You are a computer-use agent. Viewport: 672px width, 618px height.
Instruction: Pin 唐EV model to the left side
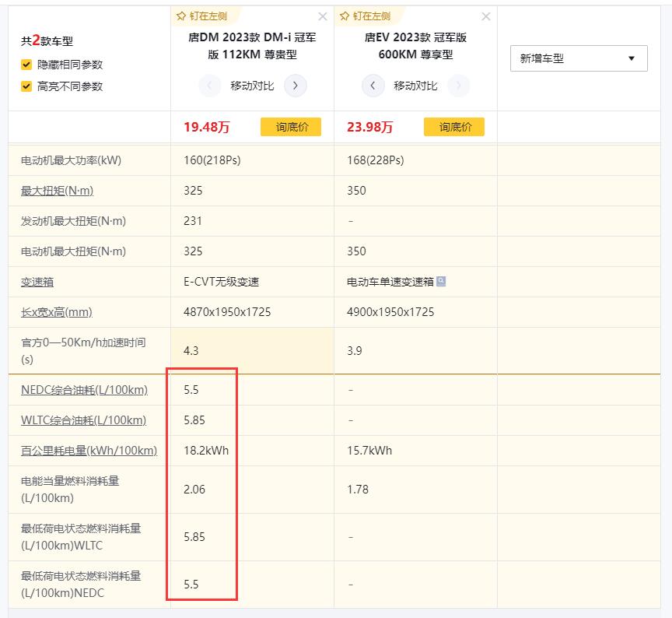point(365,16)
